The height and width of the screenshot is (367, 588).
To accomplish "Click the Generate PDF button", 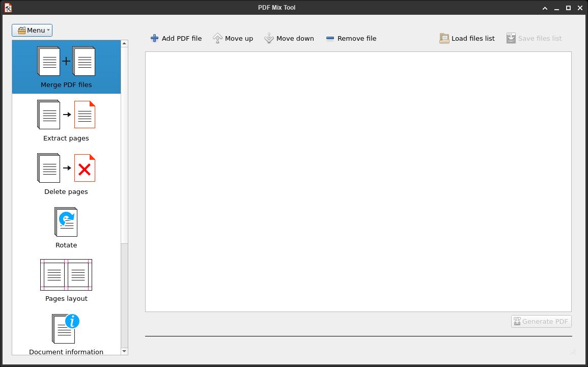I will [x=541, y=322].
